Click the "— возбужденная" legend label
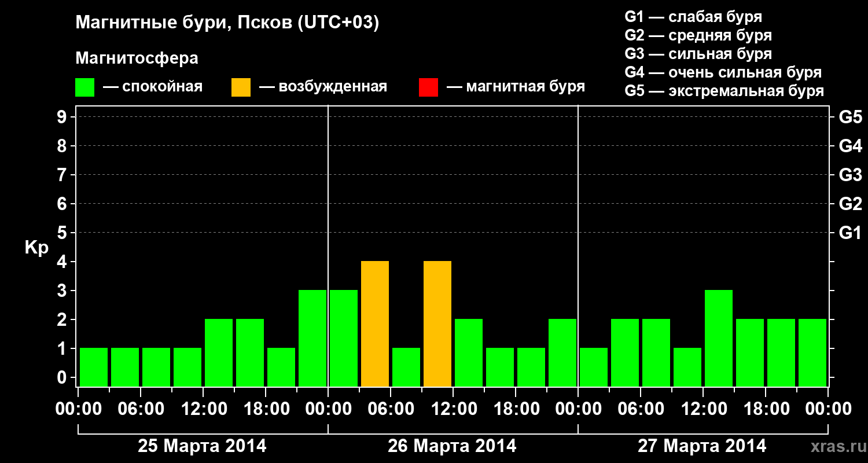This screenshot has width=868, height=463. click(323, 87)
